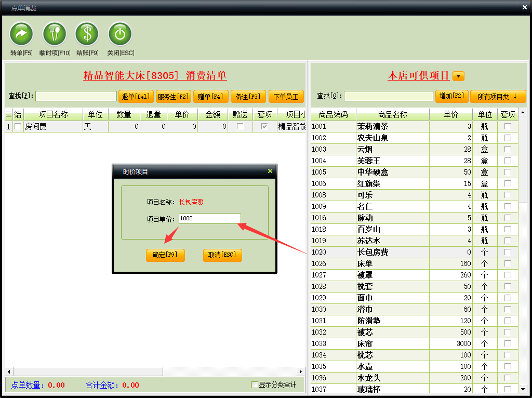Click the list icon in consumption table header
Image resolution: width=532 pixels, height=398 pixels.
(9, 115)
